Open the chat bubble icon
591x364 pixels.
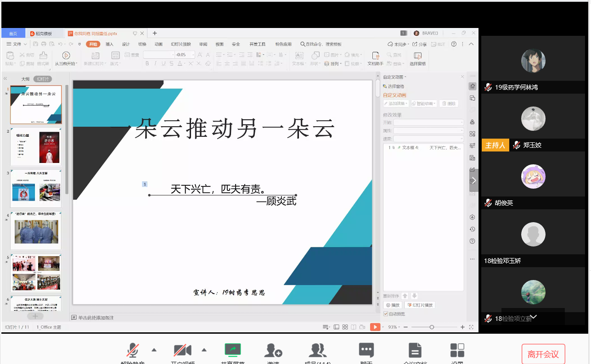(366, 350)
